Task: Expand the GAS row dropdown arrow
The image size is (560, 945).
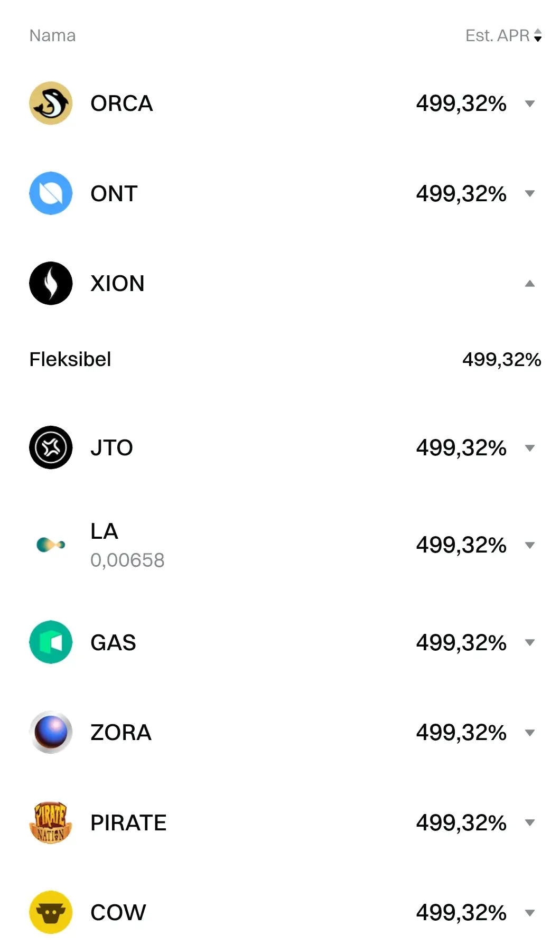Action: [x=529, y=643]
